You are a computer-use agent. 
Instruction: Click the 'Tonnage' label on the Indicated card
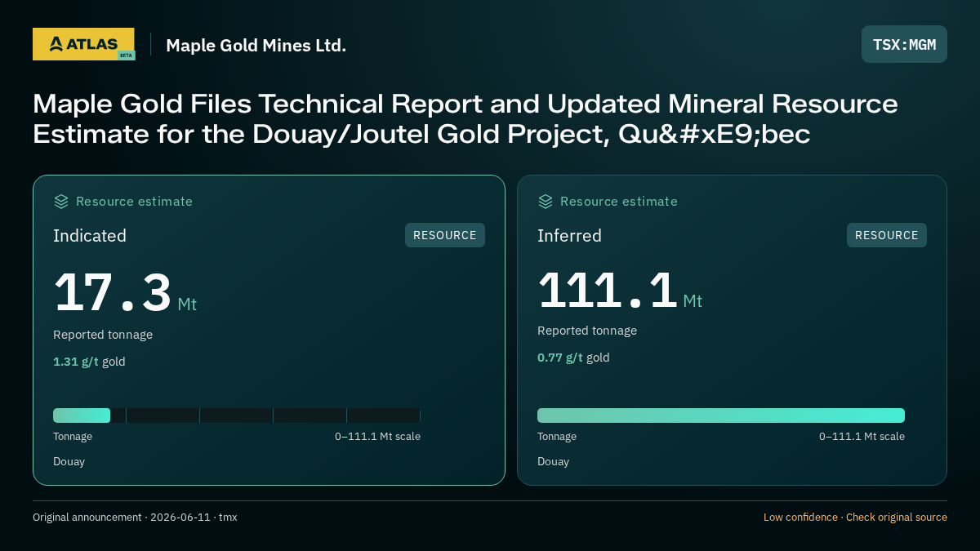73,437
